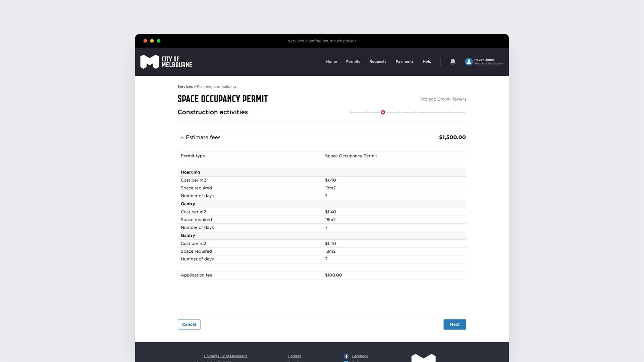Navigate to Payments
The width and height of the screenshot is (644, 362).
tap(404, 61)
